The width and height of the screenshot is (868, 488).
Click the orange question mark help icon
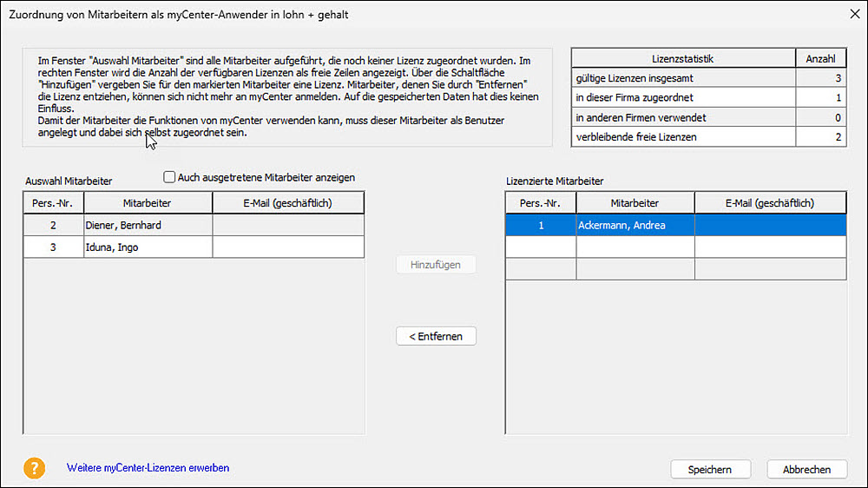(33, 468)
